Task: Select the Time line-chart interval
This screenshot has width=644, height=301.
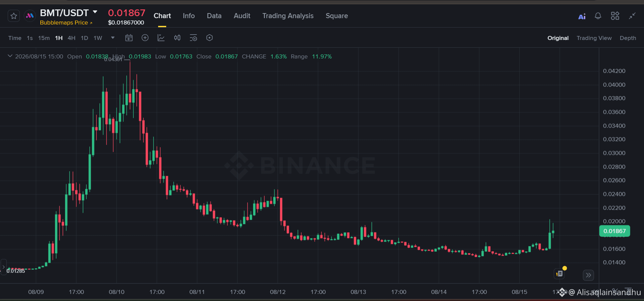Action: (15, 38)
